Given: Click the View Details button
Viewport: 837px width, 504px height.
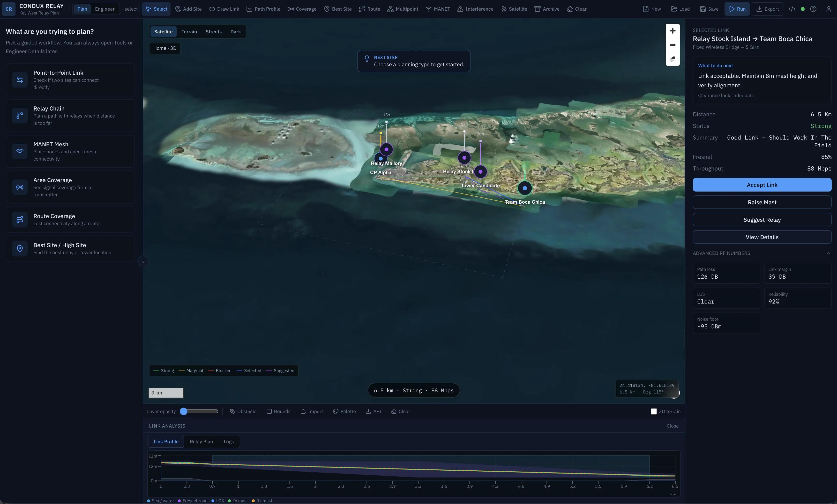Looking at the screenshot, I should tap(762, 237).
